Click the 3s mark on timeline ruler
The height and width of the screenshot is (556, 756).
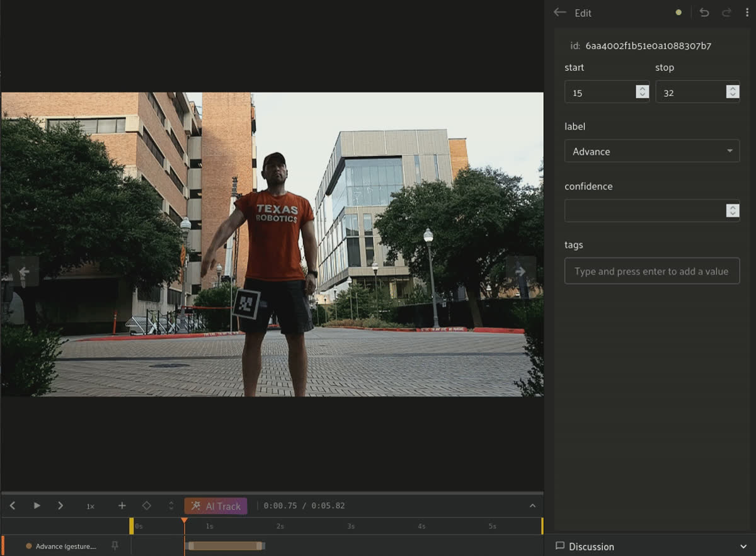coord(351,526)
